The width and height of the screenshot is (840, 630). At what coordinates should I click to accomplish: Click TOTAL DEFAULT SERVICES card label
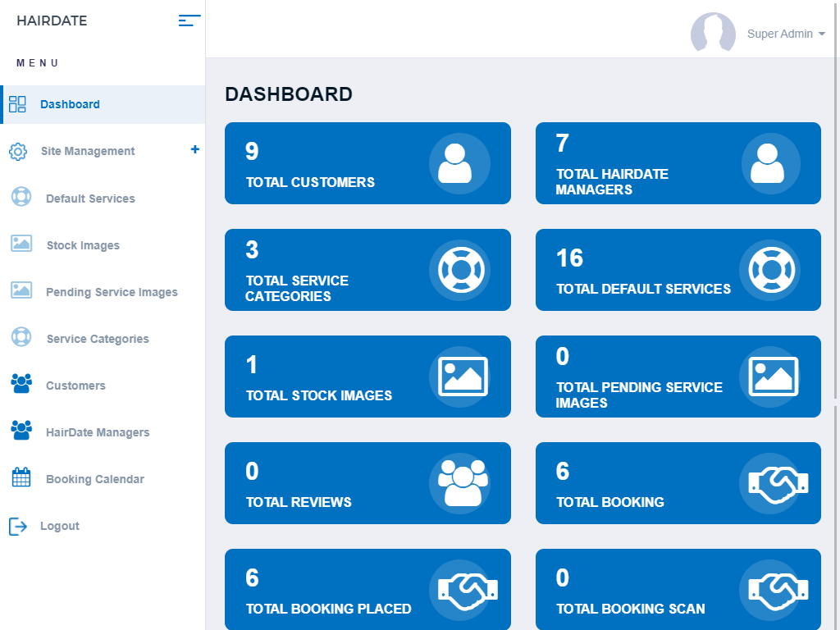643,289
